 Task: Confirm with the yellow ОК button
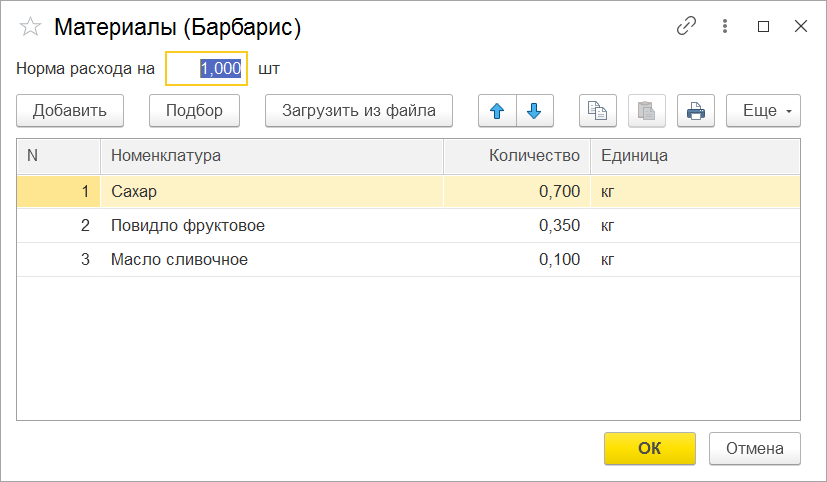tap(649, 449)
